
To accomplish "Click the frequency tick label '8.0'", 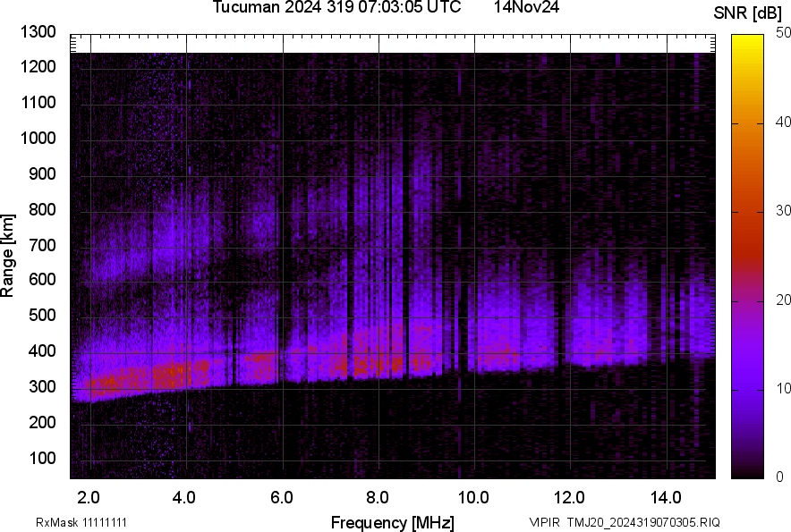I will pyautogui.click(x=378, y=498).
